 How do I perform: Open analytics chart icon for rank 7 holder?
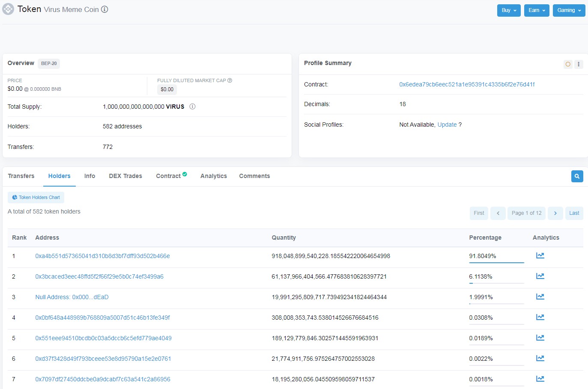[540, 379]
